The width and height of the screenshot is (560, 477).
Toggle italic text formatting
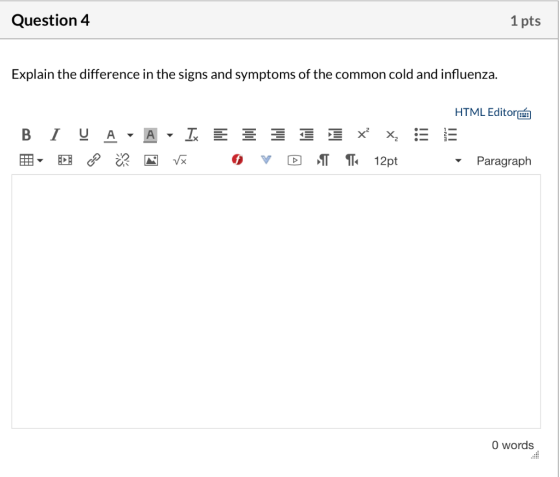[55, 135]
